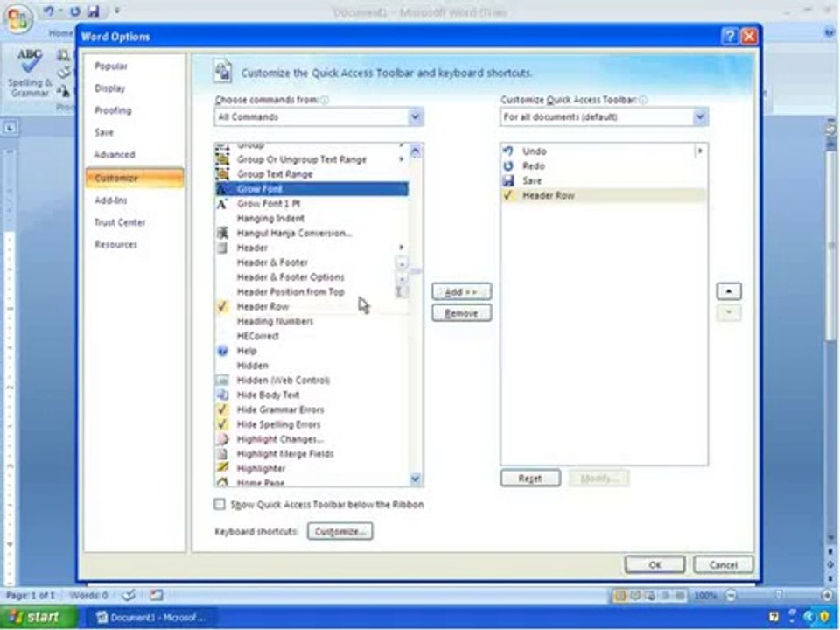Open Popular category in Word Options
Image resolution: width=840 pixels, height=630 pixels.
coord(111,66)
